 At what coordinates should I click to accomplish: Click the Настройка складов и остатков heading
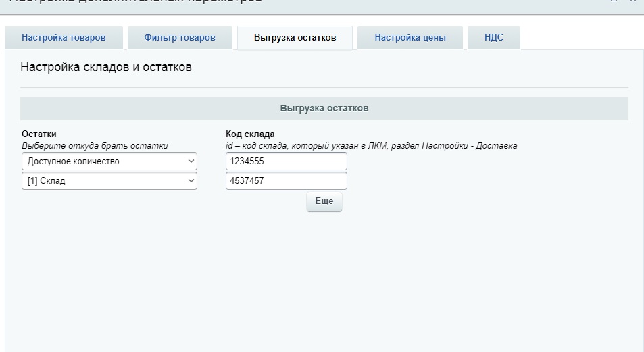[x=106, y=68]
